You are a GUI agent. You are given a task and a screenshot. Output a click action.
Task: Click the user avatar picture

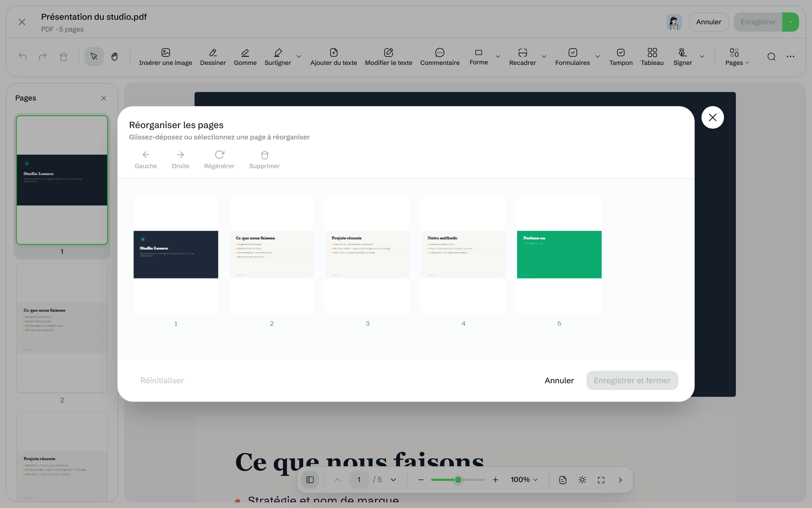click(674, 22)
